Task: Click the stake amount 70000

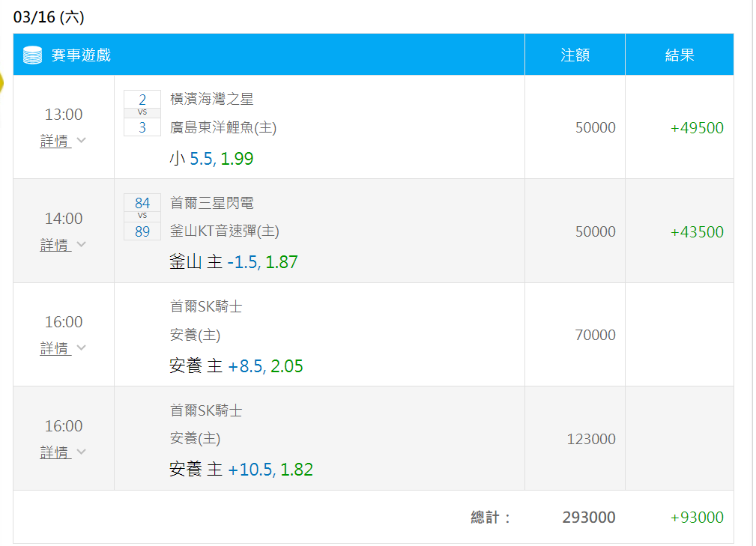Action: (595, 335)
